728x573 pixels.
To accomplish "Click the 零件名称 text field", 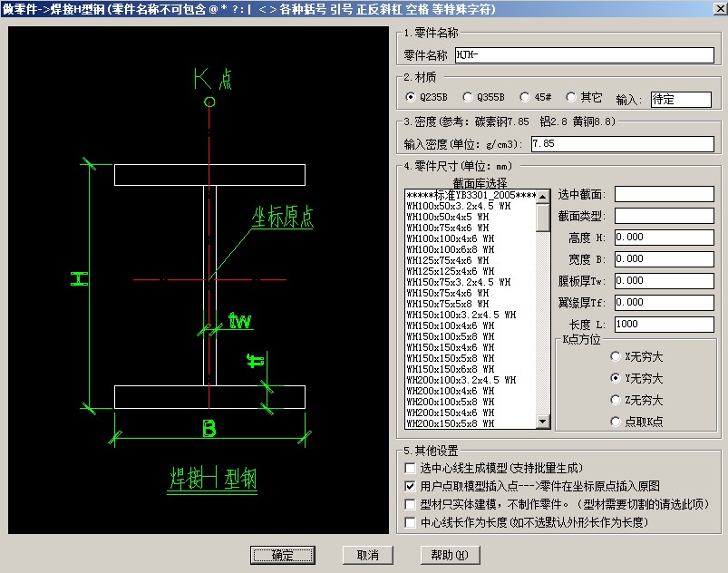I will pyautogui.click(x=584, y=55).
